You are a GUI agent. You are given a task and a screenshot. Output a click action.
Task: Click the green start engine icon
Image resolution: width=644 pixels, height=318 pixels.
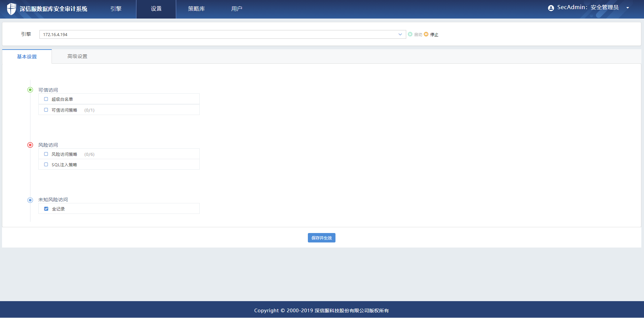point(410,34)
